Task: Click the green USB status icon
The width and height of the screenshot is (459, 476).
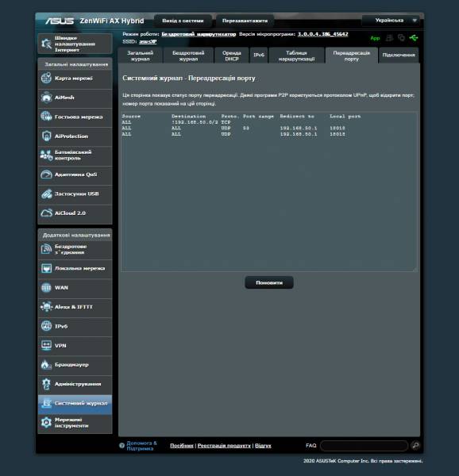Action: 414,38
